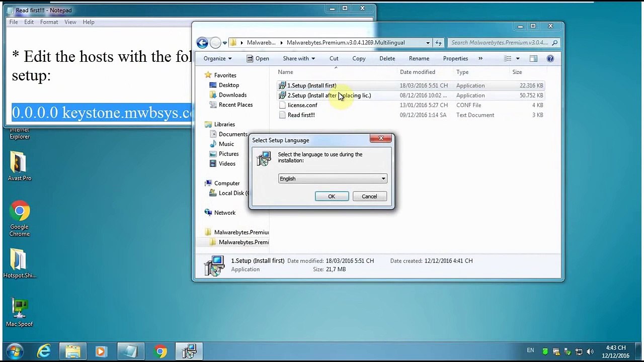Open Hotspot Shield desktop folder icon
Screen dimensions: 644x362
(x=19, y=263)
